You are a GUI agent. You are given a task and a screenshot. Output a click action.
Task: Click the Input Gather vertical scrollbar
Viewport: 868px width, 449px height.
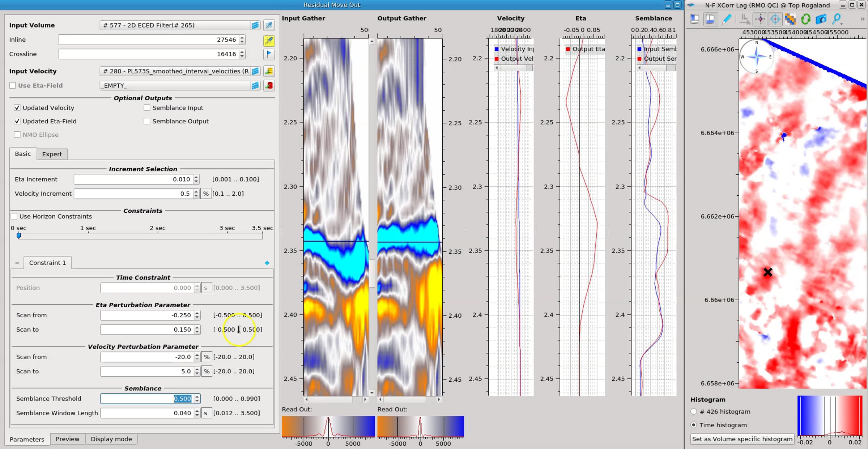click(x=372, y=217)
